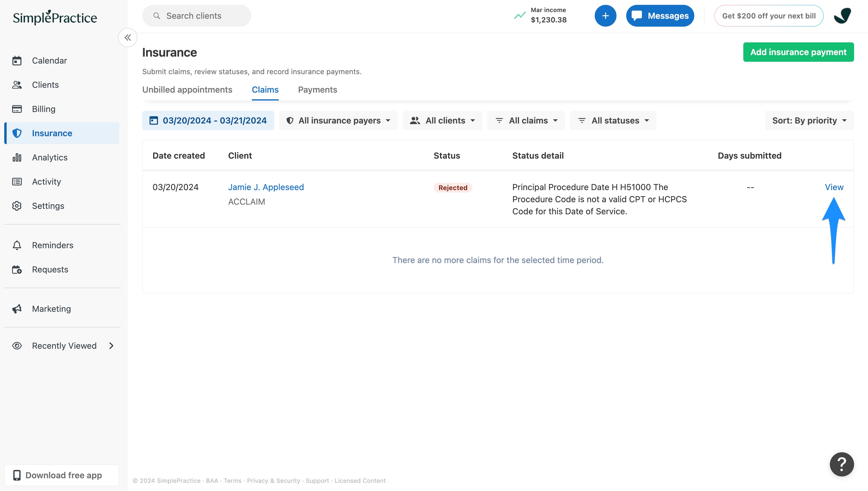Click the Status detail column header
Image resolution: width=868 pixels, height=491 pixels.
coord(538,156)
